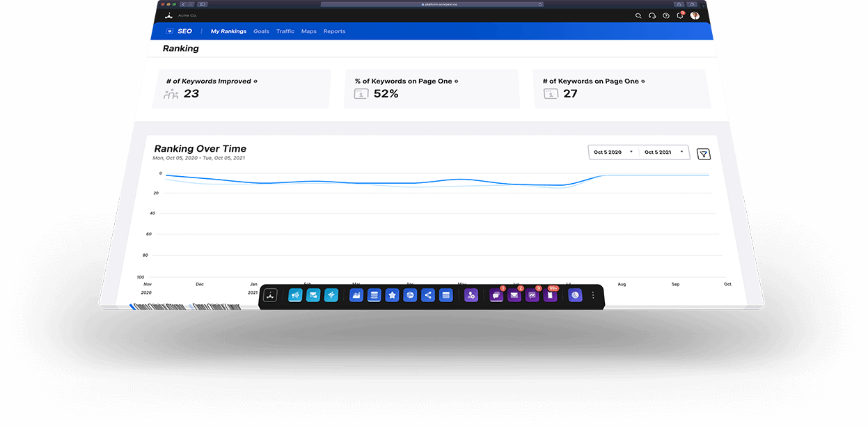Viewport: 868px width, 426px height.
Task: Open the area chart icon in dock
Action: (x=356, y=295)
